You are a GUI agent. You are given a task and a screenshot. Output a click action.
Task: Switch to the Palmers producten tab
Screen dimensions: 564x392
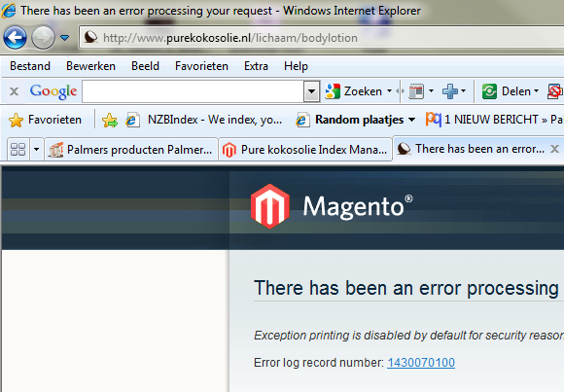[131, 150]
